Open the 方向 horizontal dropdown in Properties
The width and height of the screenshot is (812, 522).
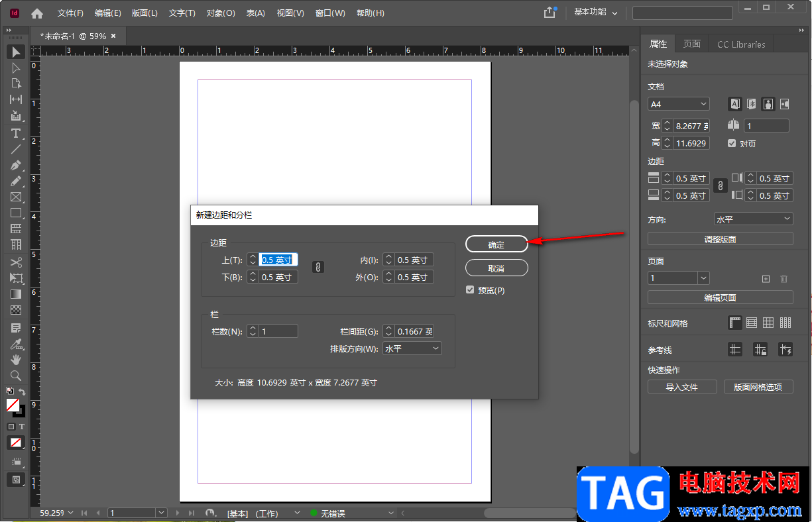pos(753,219)
